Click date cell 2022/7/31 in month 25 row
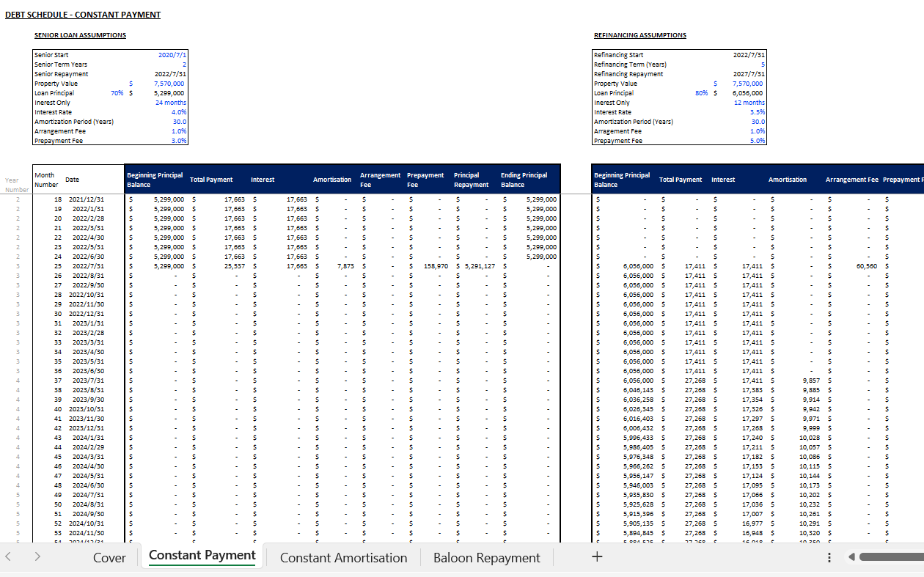Screen dimensions: 924x577 click(x=87, y=266)
